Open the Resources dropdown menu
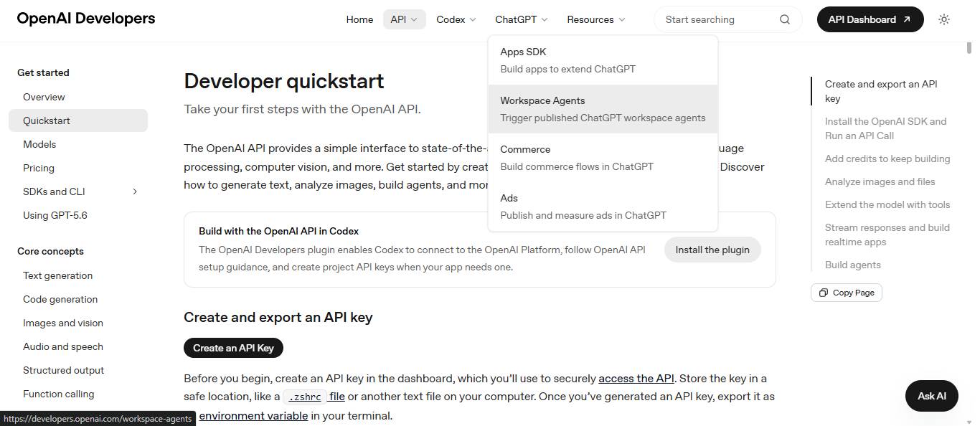This screenshot has height=426, width=980. pyautogui.click(x=596, y=19)
